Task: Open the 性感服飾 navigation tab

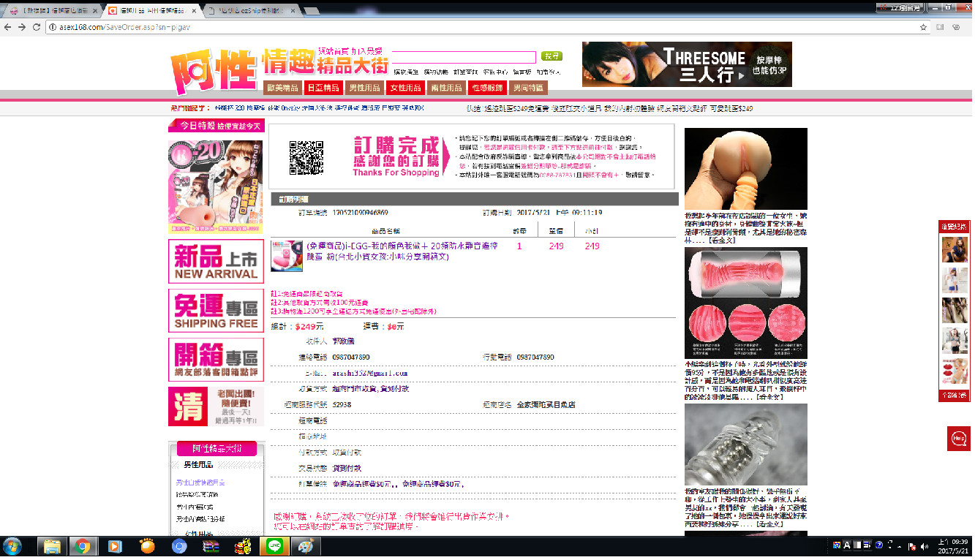Action: pos(487,88)
